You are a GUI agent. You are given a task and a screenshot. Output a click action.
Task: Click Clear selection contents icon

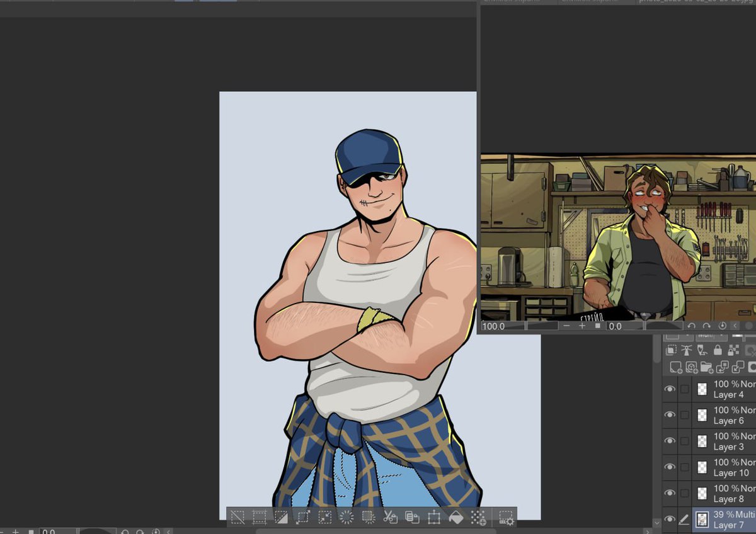tap(346, 518)
